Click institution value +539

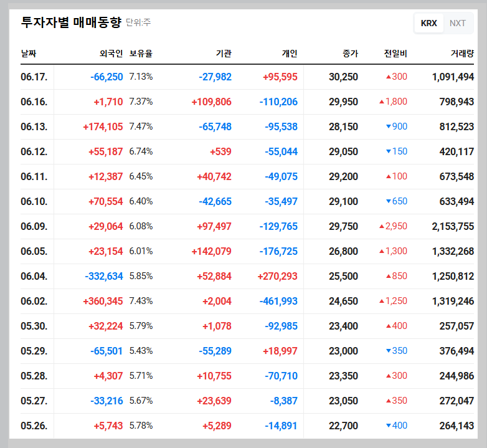221,151
